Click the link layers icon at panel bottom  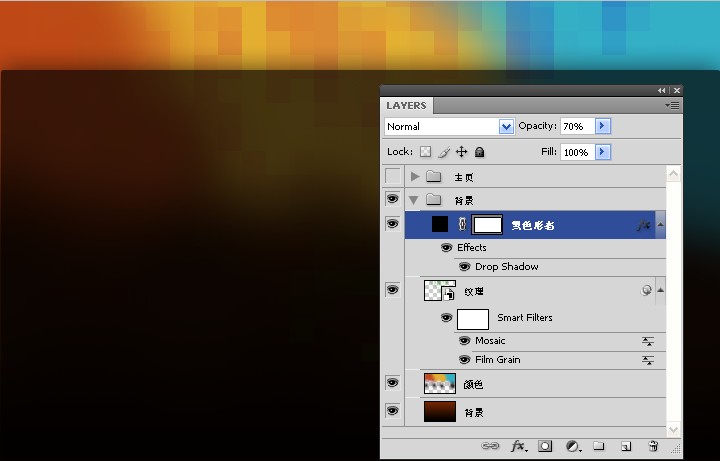coord(489,446)
